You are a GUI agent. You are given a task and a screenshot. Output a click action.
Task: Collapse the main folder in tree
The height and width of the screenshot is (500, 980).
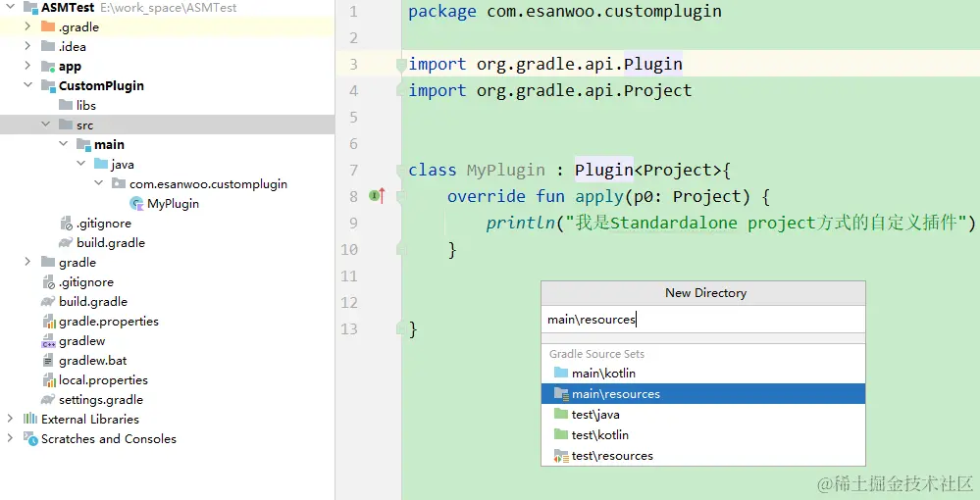point(63,144)
